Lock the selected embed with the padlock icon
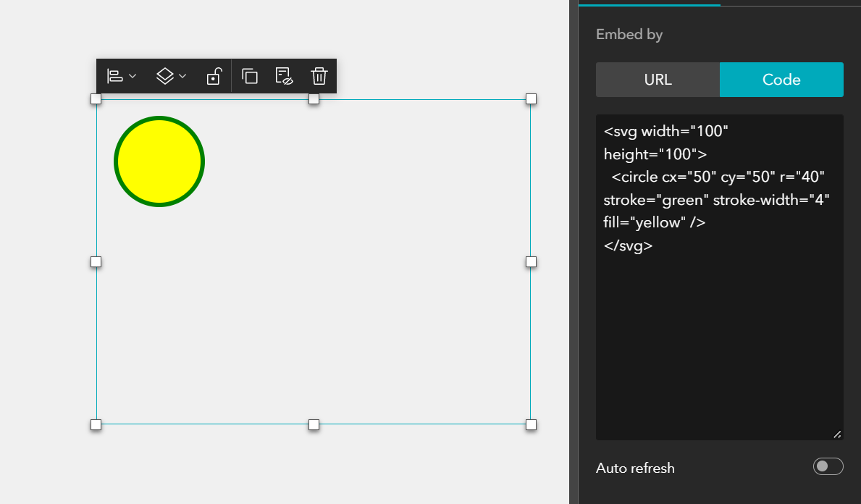The image size is (861, 504). 213,75
